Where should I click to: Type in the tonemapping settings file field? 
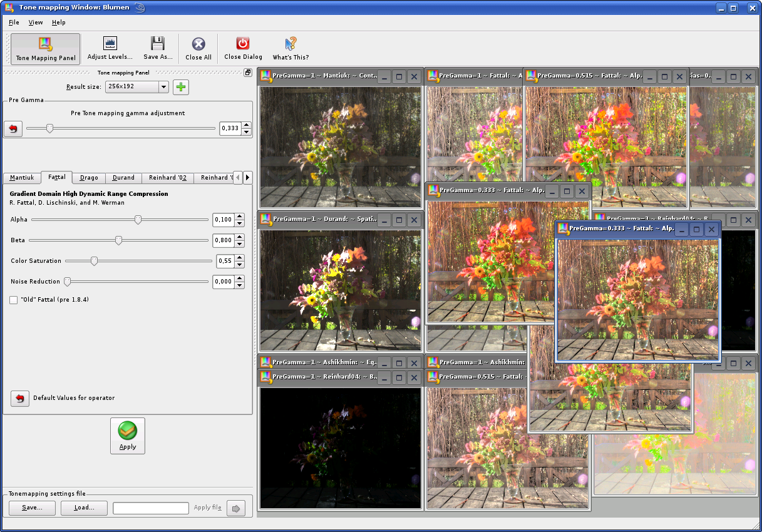click(x=150, y=508)
